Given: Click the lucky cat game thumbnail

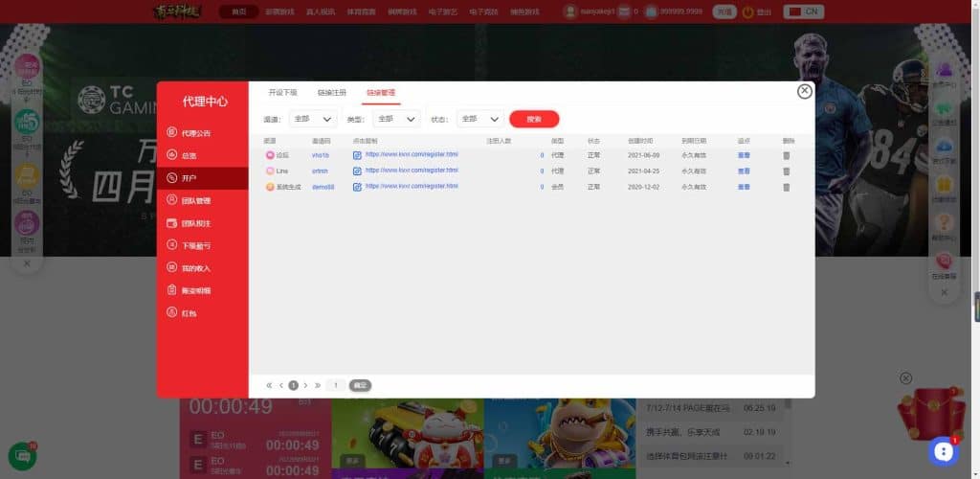Looking at the screenshot, I should pyautogui.click(x=408, y=434).
